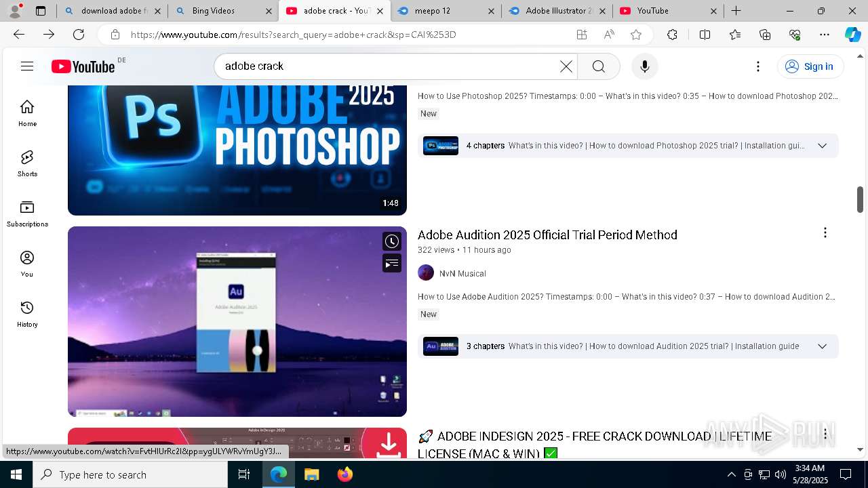Click the Windows taskbar search box
Viewport: 868px width, 488px height.
tap(130, 474)
